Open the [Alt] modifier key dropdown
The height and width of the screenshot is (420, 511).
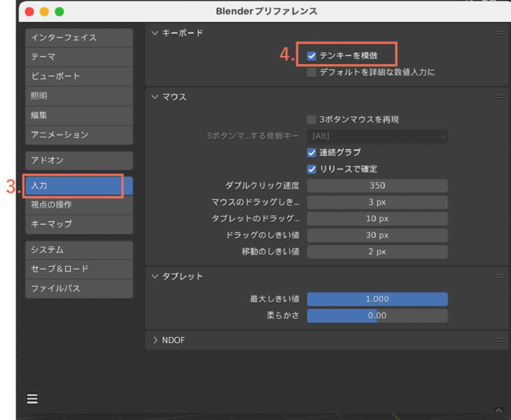pyautogui.click(x=377, y=136)
